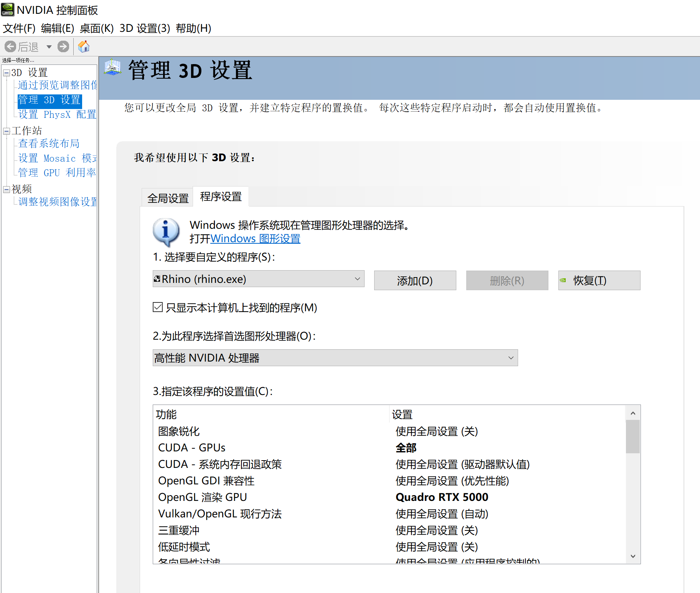This screenshot has width=700, height=593.
Task: Click the 添加(D) button
Action: coord(415,281)
